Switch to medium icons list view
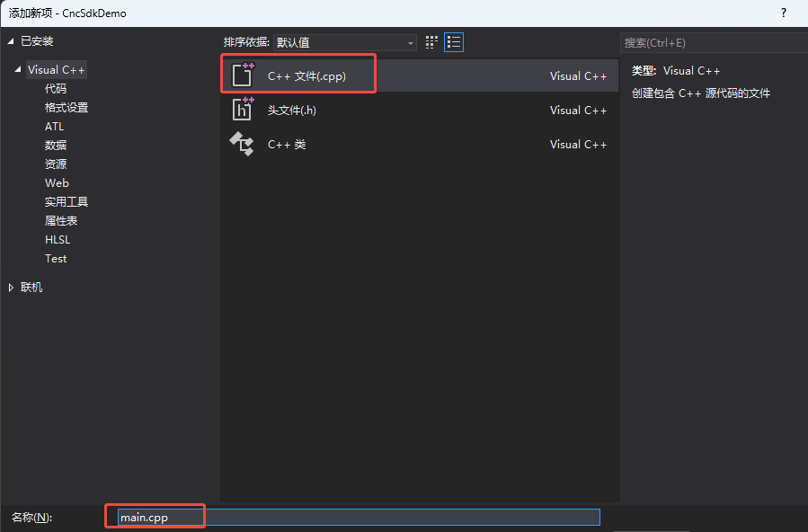 (x=454, y=42)
